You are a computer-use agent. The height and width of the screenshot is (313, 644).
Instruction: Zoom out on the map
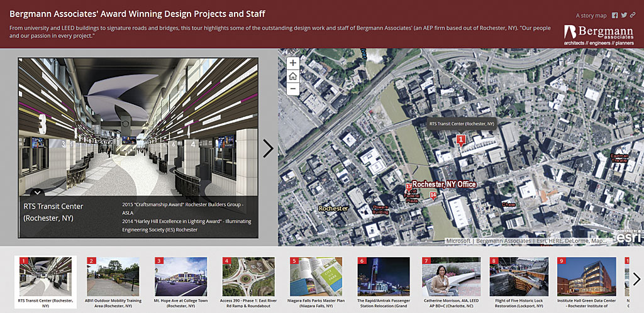293,89
